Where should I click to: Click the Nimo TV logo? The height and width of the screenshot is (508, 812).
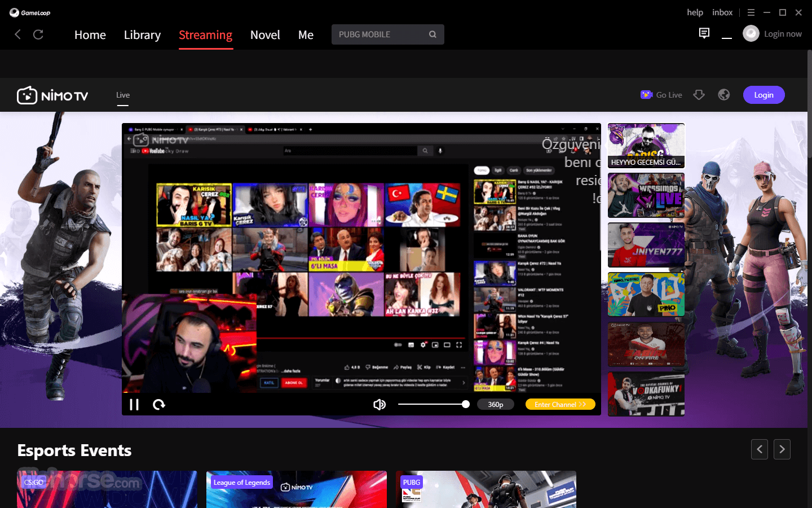click(x=52, y=95)
